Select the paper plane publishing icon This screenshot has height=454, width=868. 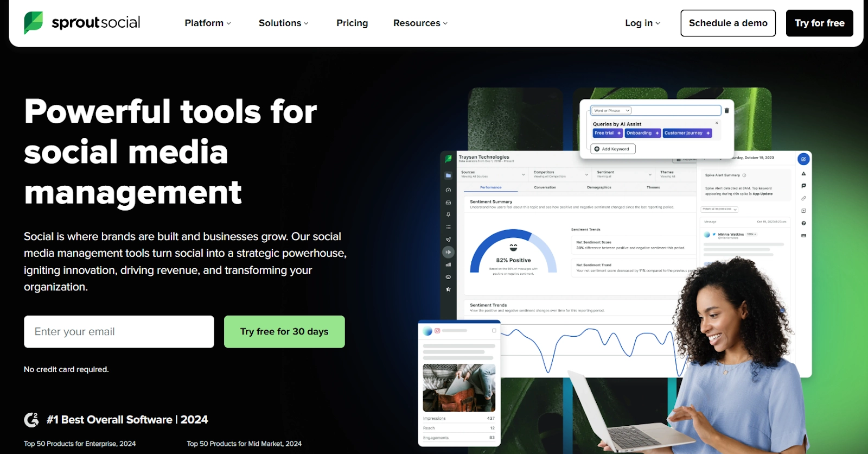448,239
